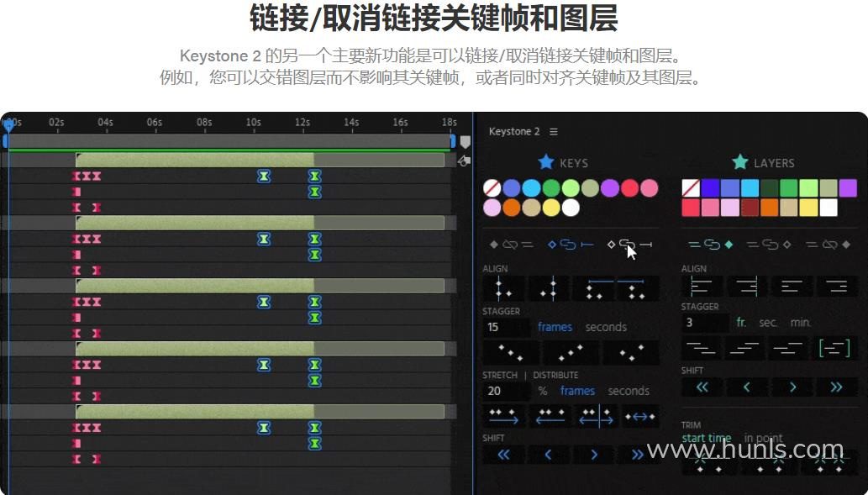
Task: Select the topmost green layer bar
Action: tap(260, 160)
